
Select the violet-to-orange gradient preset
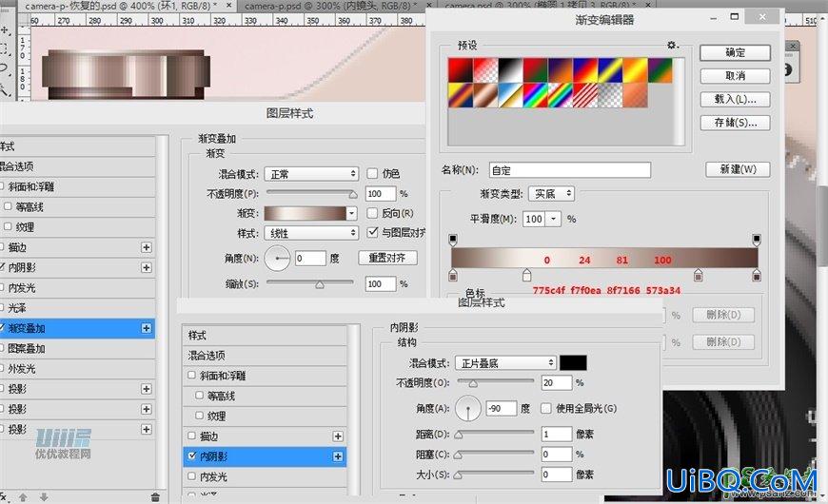tap(560, 70)
